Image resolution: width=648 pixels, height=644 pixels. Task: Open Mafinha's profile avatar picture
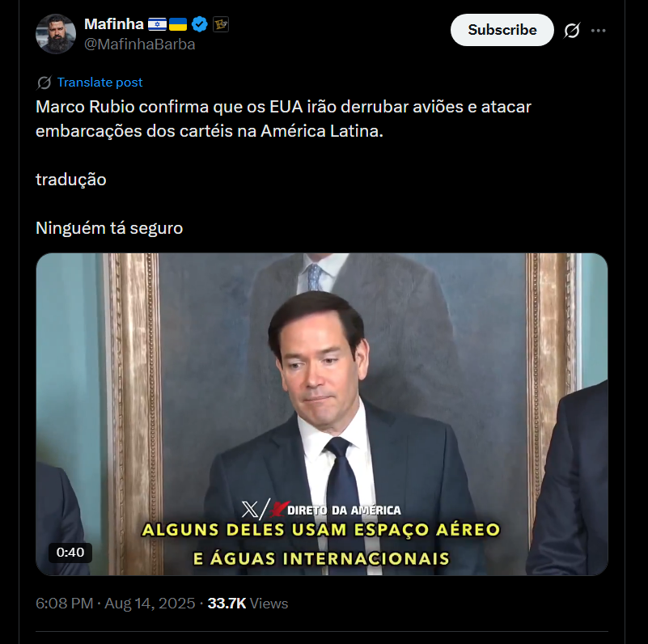[56, 34]
